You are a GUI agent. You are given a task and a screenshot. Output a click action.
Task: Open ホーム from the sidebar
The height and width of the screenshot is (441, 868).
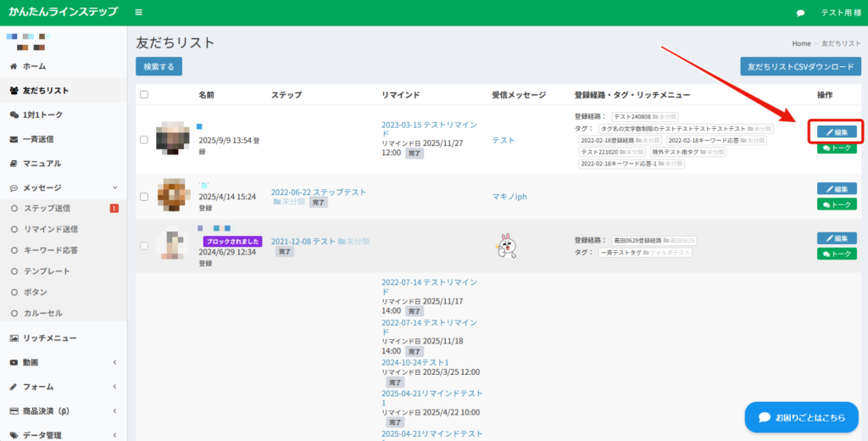tap(34, 66)
